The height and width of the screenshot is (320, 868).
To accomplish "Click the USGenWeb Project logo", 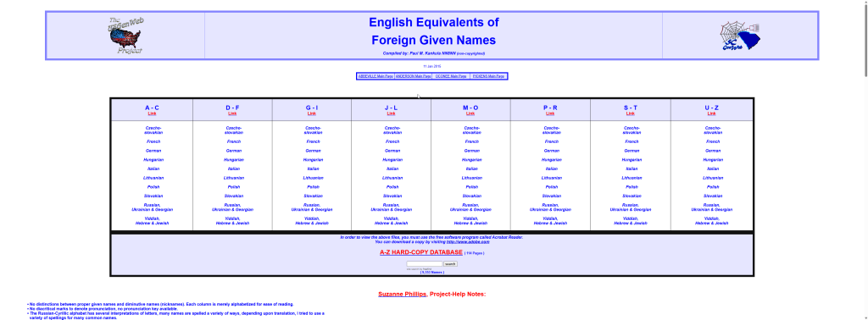I will [125, 36].
